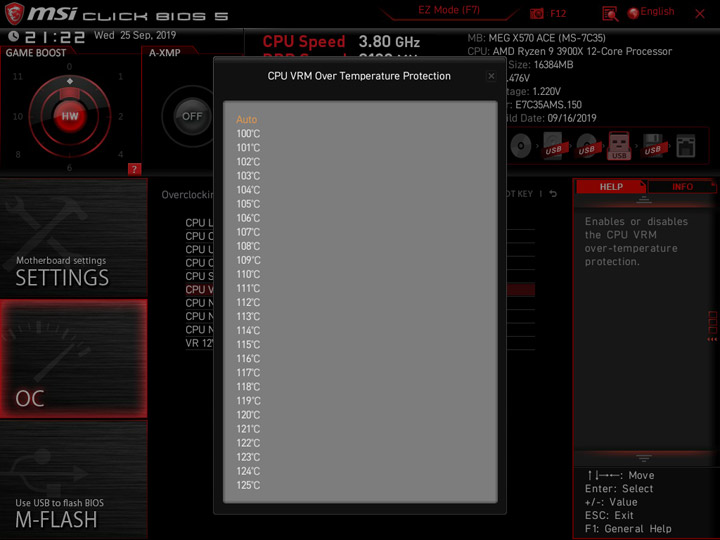
Task: Select 124°C protection value
Action: [248, 472]
